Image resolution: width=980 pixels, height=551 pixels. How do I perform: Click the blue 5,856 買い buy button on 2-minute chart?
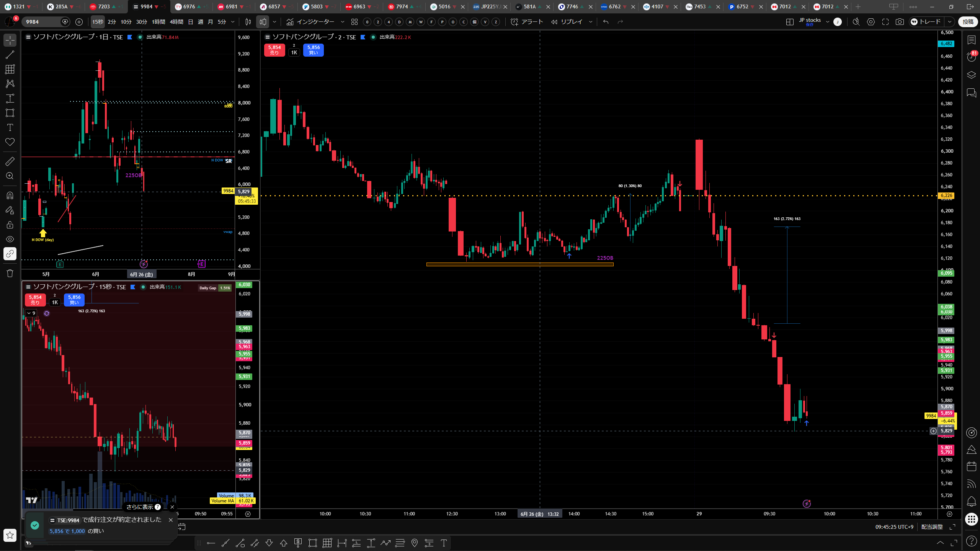(x=314, y=50)
